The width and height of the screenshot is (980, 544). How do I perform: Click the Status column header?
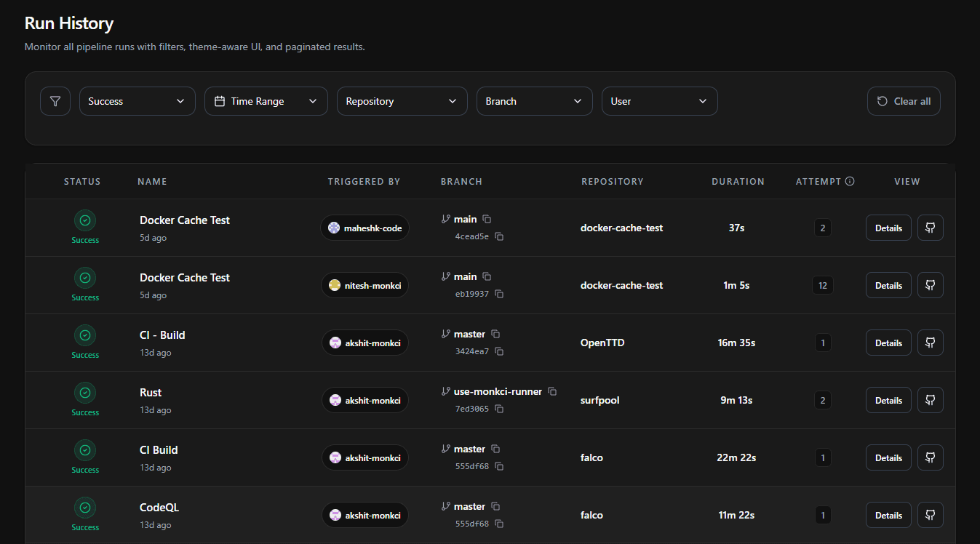82,181
